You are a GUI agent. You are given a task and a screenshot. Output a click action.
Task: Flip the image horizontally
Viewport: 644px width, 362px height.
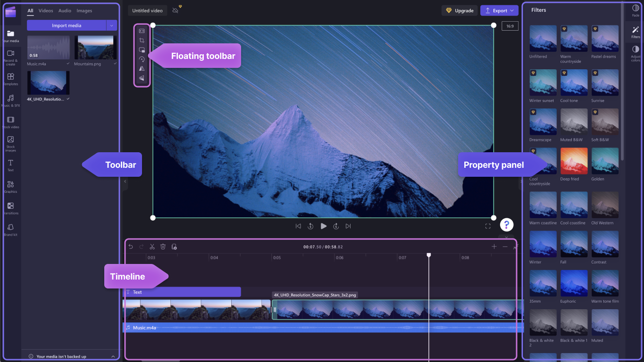(x=141, y=68)
